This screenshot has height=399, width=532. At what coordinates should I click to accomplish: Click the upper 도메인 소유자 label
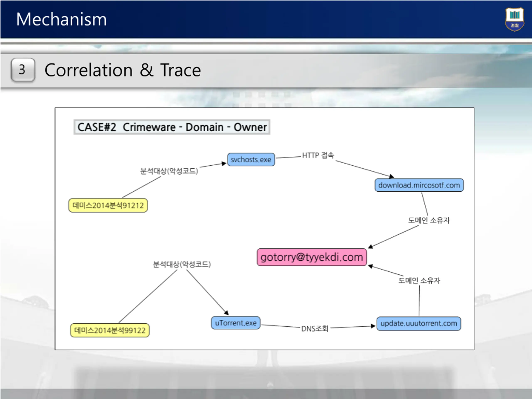[x=429, y=220]
